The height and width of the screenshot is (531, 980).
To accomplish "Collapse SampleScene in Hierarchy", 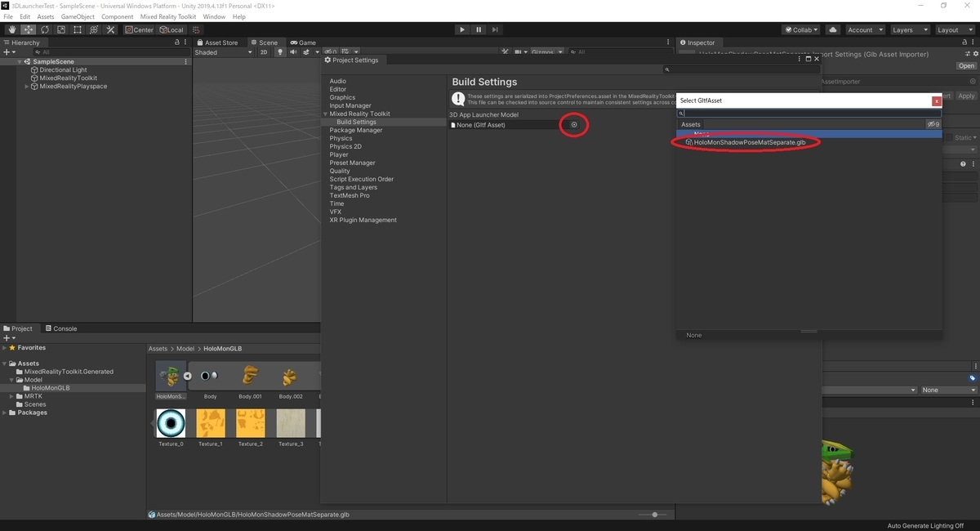I will (x=19, y=61).
